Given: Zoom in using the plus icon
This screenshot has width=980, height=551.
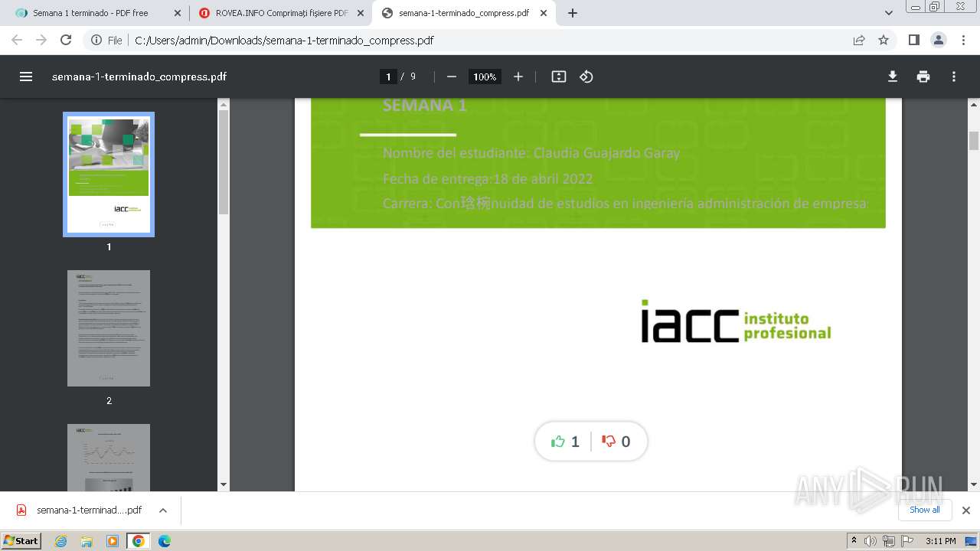Looking at the screenshot, I should (518, 77).
